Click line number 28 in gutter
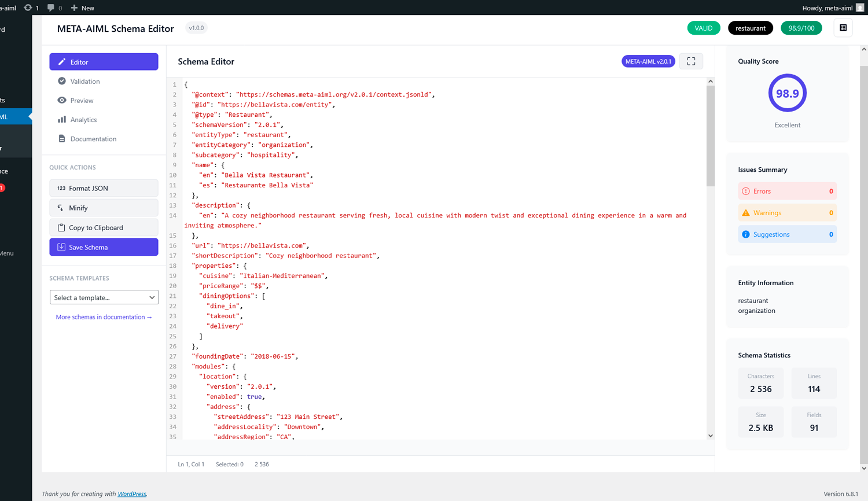 pos(172,366)
